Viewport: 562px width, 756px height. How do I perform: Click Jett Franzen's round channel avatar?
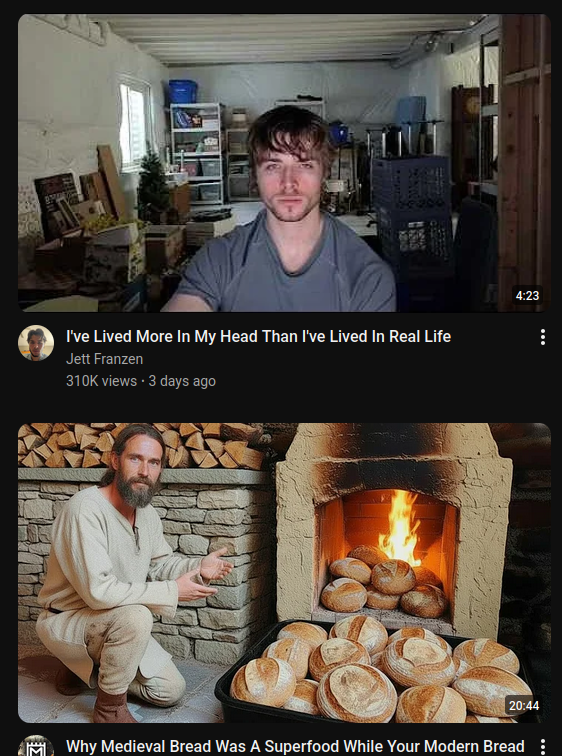coord(36,343)
